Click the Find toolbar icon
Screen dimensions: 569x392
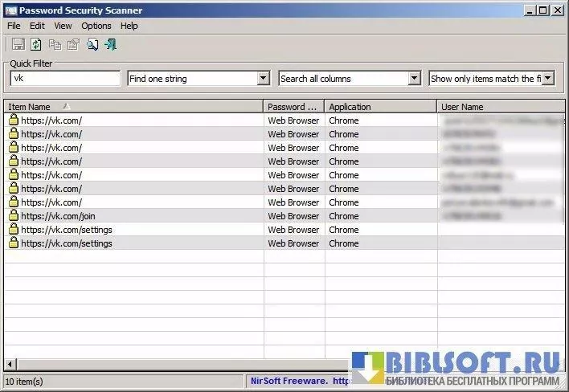click(92, 44)
